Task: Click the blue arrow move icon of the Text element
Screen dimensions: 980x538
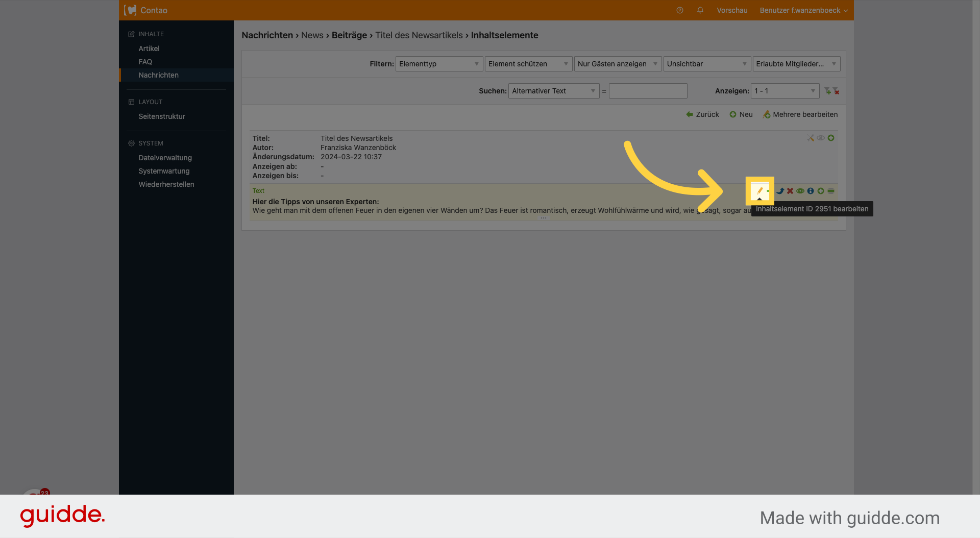Action: tap(780, 191)
